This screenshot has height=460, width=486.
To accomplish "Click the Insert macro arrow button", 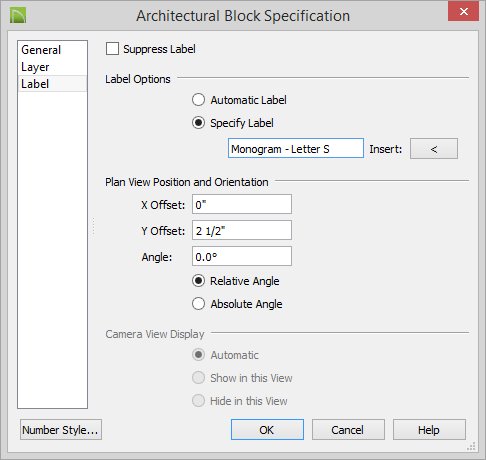I will pos(434,149).
